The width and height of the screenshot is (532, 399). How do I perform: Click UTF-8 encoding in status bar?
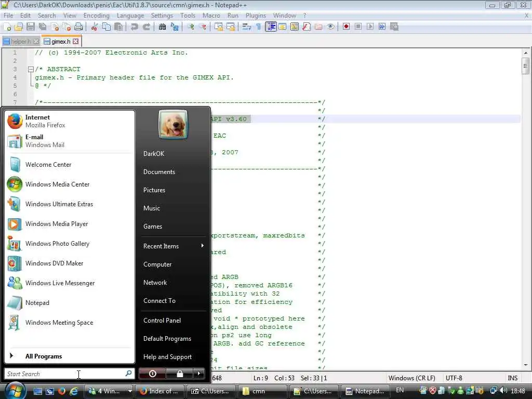[x=454, y=378]
